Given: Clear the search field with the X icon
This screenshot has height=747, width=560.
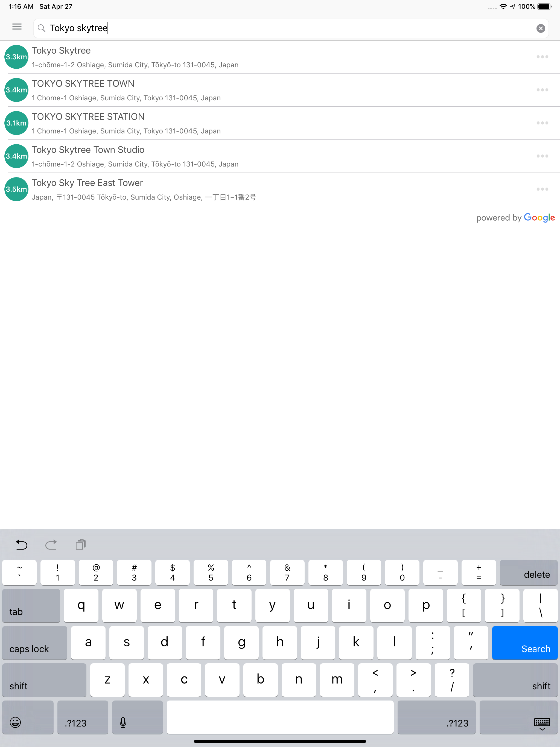Looking at the screenshot, I should pyautogui.click(x=541, y=28).
